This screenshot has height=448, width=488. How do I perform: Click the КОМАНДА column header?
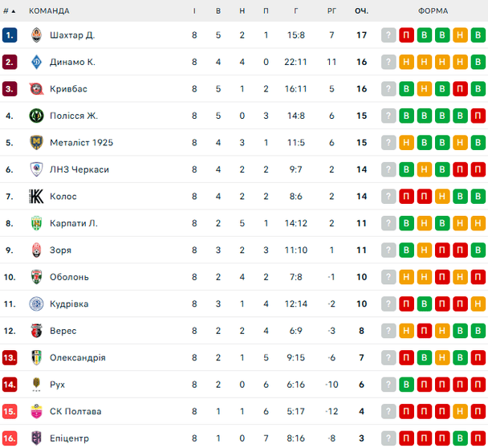(49, 11)
